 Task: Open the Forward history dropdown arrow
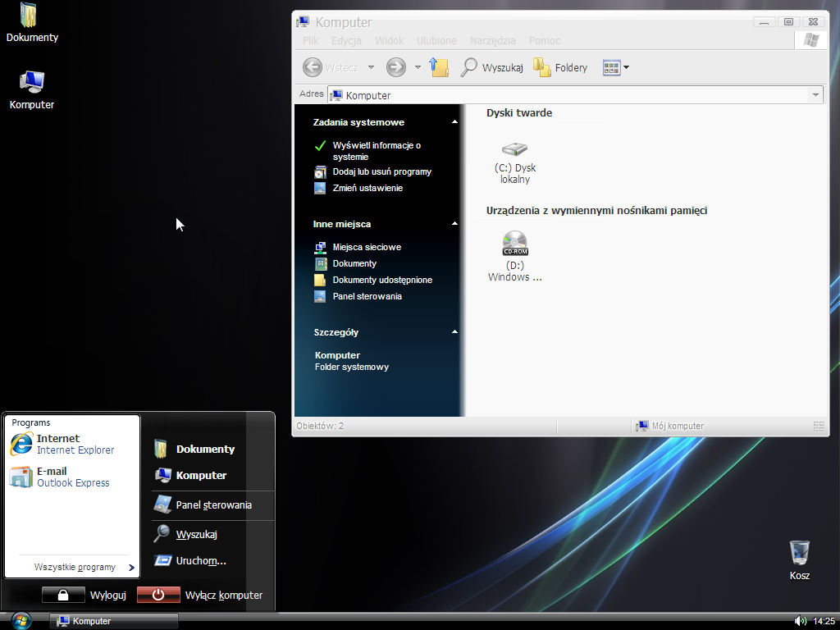[418, 67]
